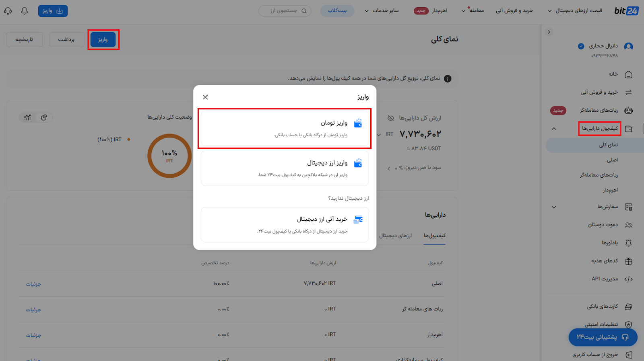644x361 pixels.
Task: Click the برداشت withdraw button
Action: [x=66, y=39]
